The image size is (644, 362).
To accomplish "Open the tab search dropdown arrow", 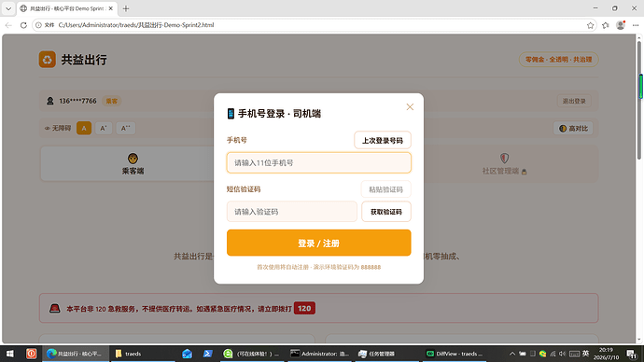I will [x=8, y=8].
